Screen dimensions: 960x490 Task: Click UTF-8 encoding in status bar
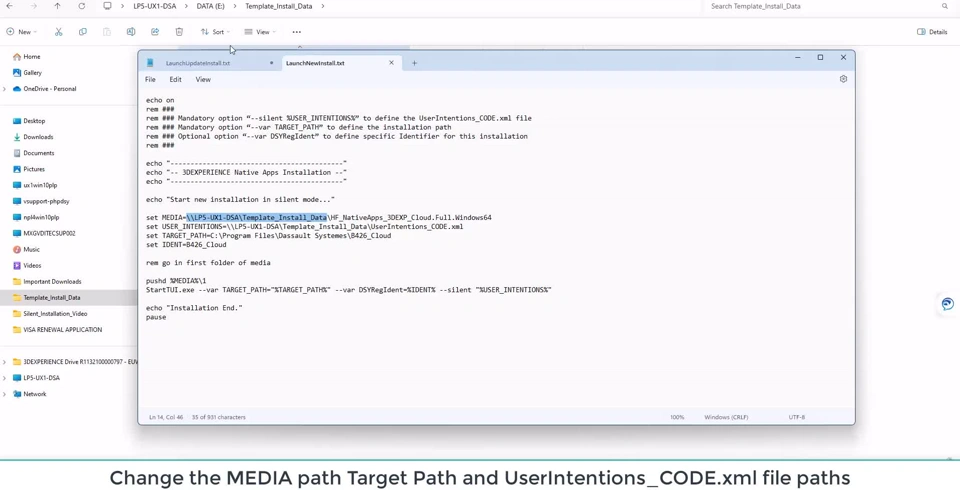click(x=797, y=417)
